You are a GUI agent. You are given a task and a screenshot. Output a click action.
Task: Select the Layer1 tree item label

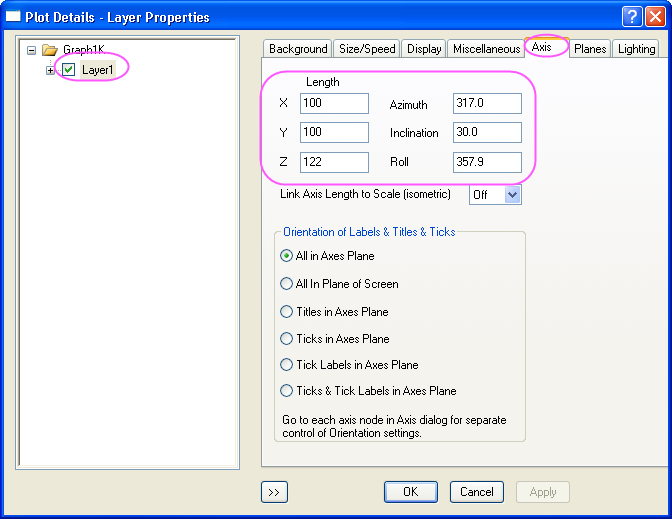coord(98,70)
